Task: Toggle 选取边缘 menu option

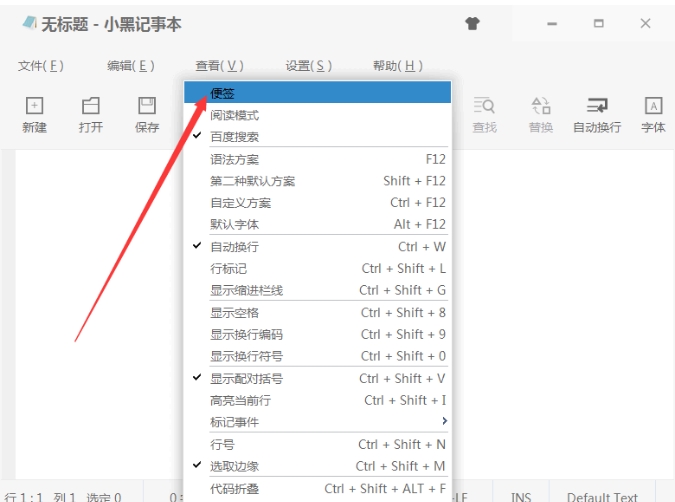Action: [318, 466]
